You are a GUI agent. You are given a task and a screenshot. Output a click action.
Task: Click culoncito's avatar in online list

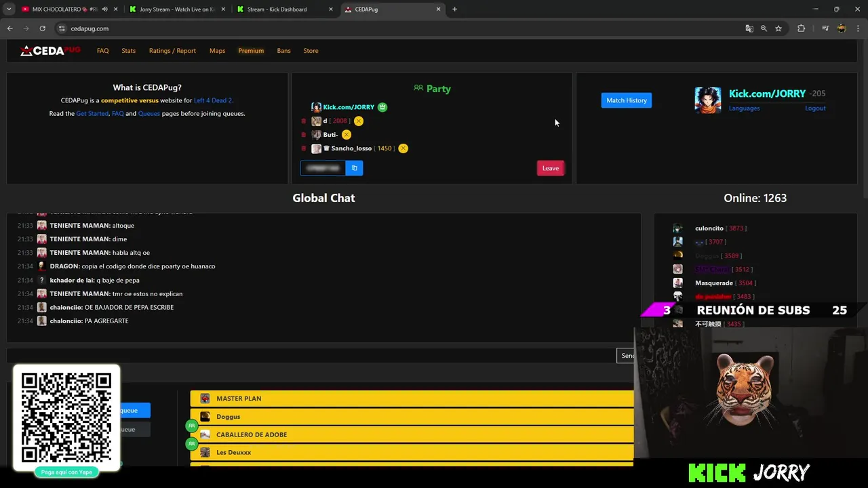click(677, 228)
